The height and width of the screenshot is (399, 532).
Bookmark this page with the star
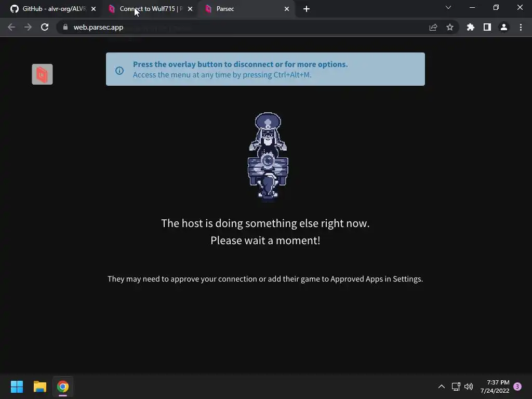[x=450, y=27]
